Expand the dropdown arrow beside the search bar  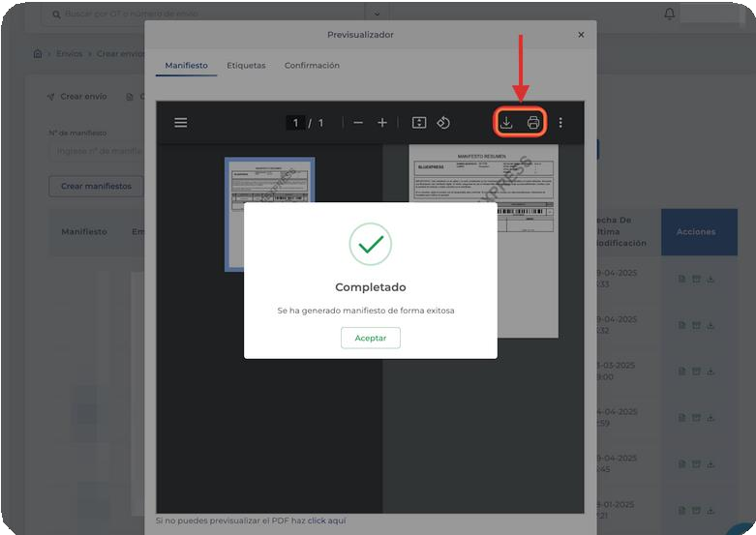tap(376, 15)
